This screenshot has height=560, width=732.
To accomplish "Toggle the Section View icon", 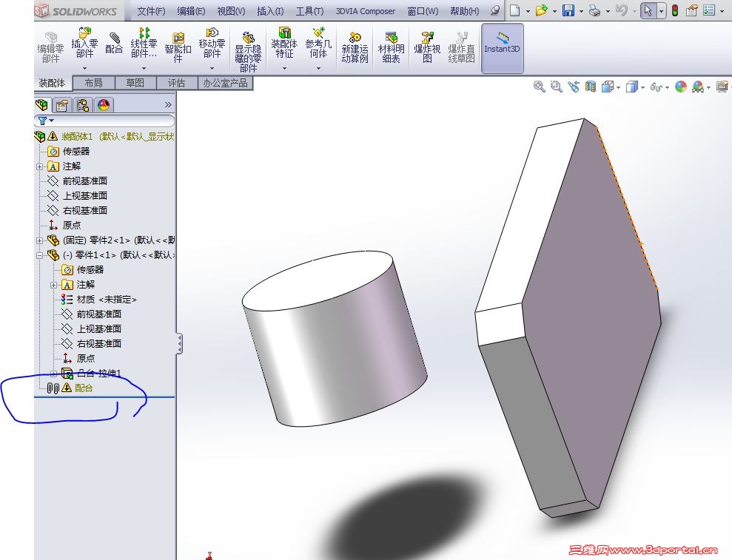I will (x=591, y=87).
